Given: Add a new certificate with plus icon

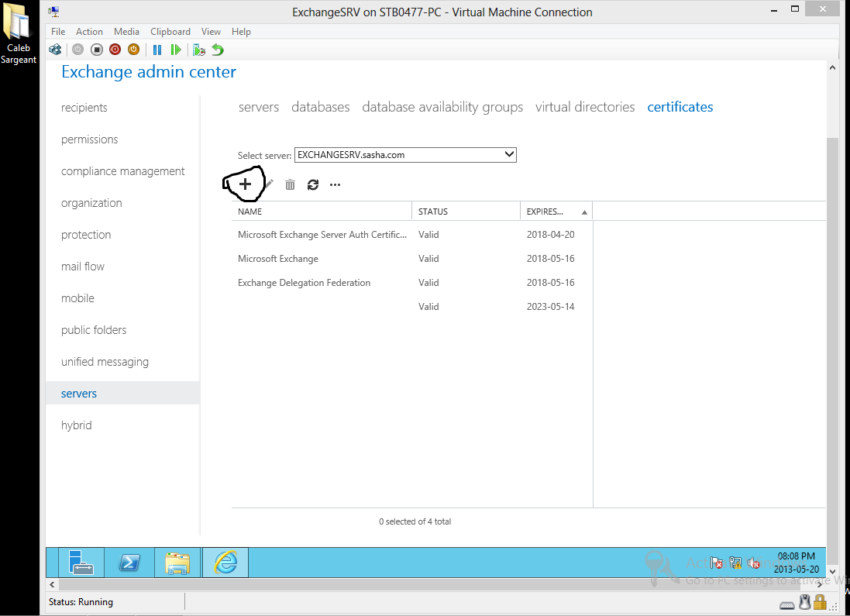Looking at the screenshot, I should pos(245,184).
